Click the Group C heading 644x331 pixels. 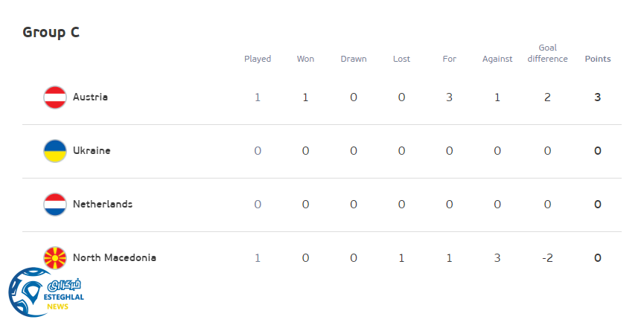pos(51,32)
